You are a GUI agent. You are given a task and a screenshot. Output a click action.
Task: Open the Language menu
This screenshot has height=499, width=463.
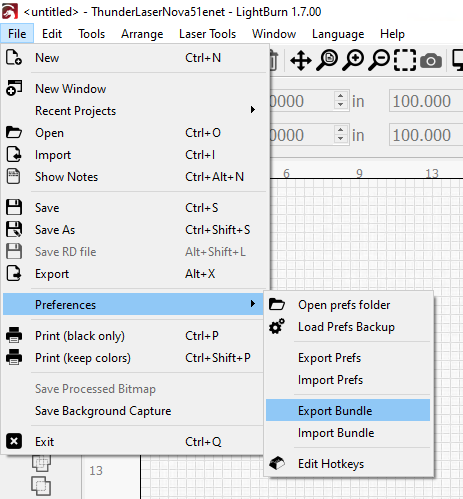(x=338, y=34)
